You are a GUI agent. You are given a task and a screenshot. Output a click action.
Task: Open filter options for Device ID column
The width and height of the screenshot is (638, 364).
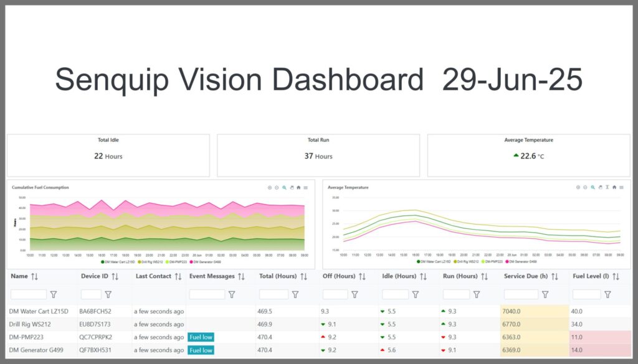108,294
